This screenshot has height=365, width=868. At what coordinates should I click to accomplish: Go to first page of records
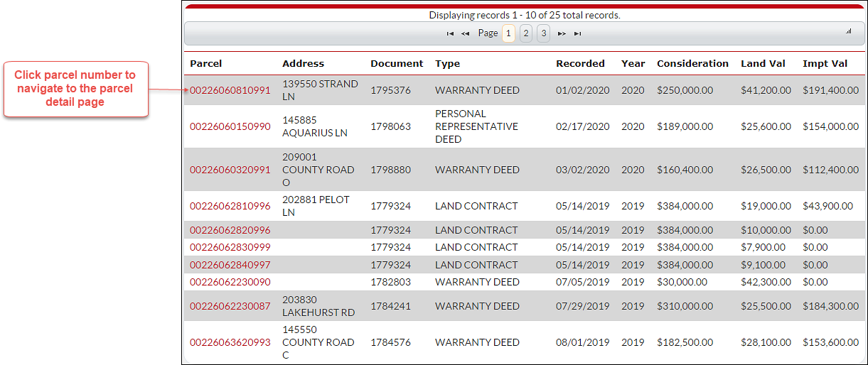pyautogui.click(x=450, y=33)
